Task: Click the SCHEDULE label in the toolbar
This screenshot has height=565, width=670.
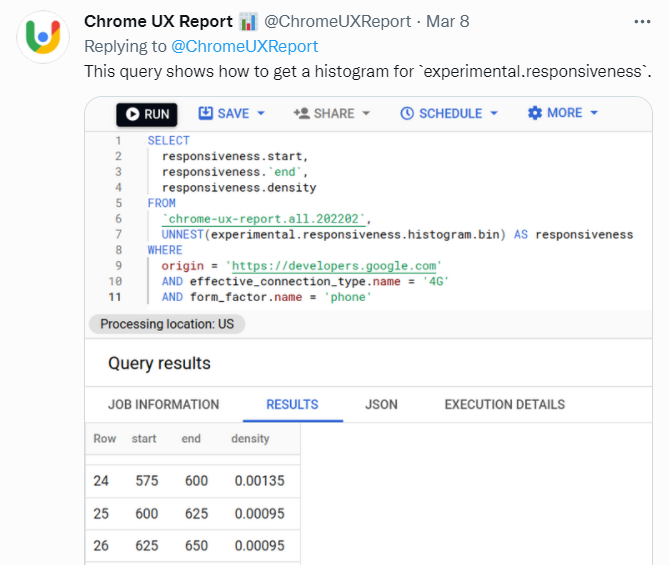Action: [450, 113]
